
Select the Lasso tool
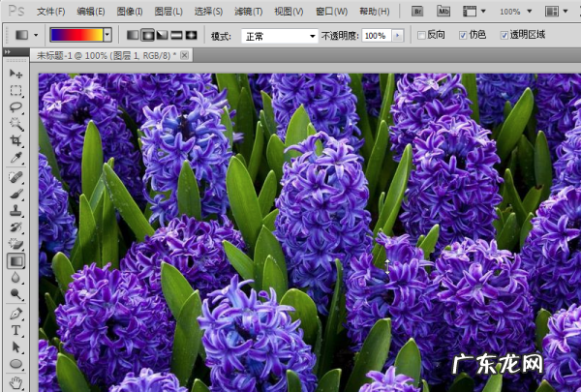16,106
